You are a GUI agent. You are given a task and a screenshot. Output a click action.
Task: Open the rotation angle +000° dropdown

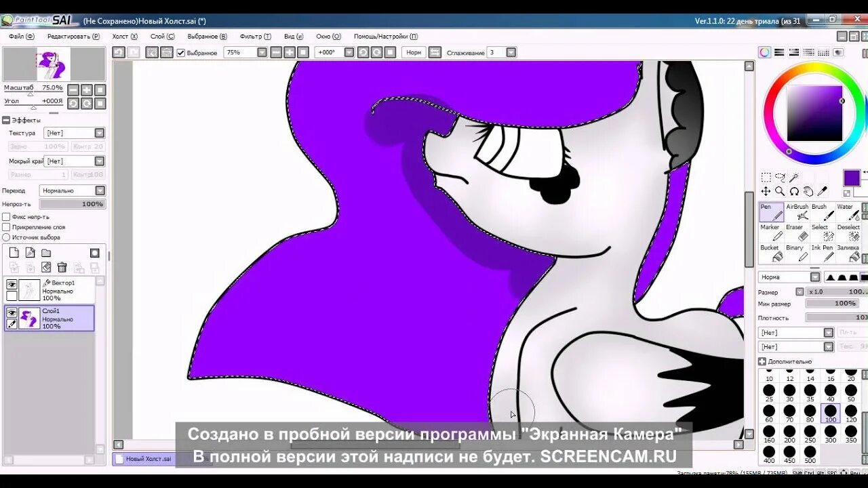coord(349,52)
